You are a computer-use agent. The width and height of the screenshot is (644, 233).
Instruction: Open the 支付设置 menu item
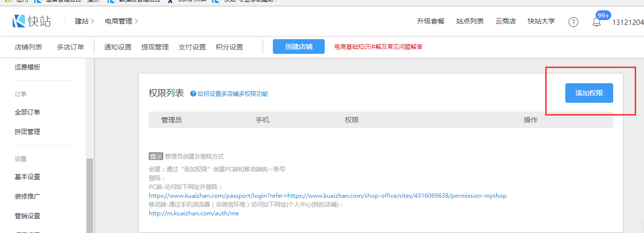(x=192, y=47)
